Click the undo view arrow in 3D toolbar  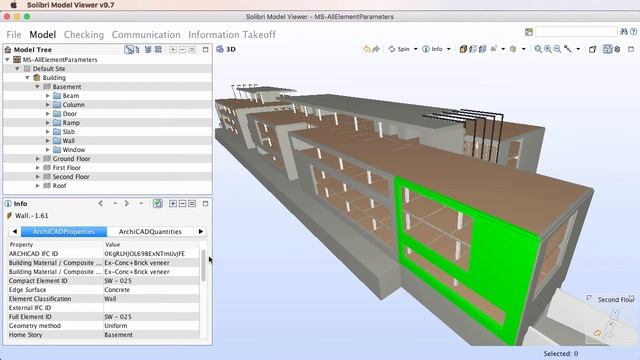coord(366,49)
